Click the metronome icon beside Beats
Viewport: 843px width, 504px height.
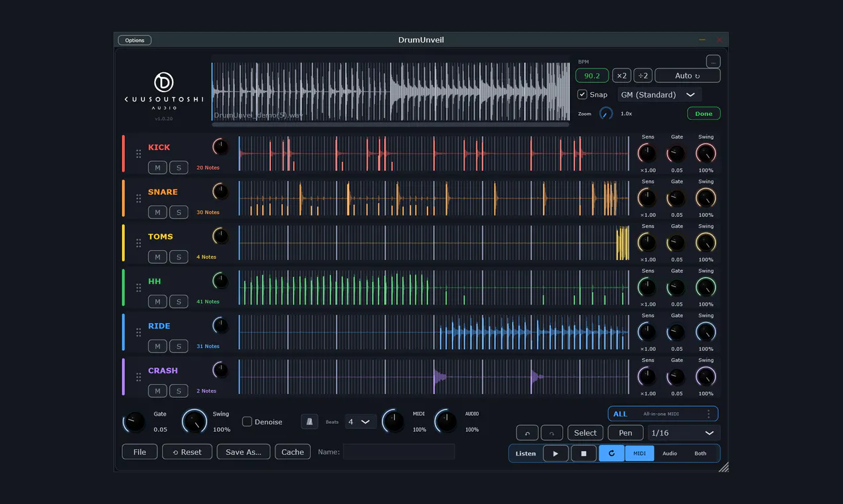click(309, 421)
